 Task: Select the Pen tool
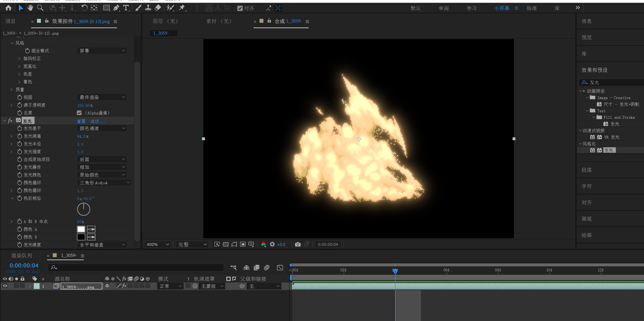[116, 8]
